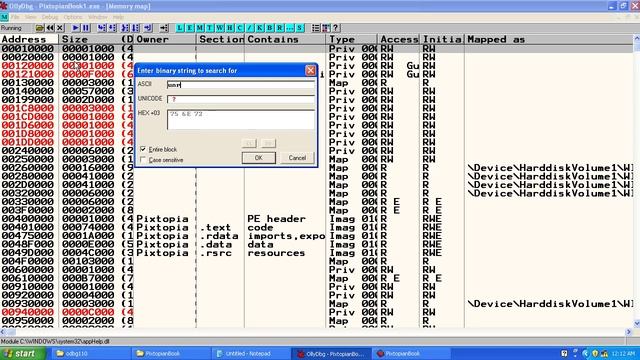Screen dimensions: 640x360
Task: Click the Trace into toolbar icon
Action: (x=125, y=28)
